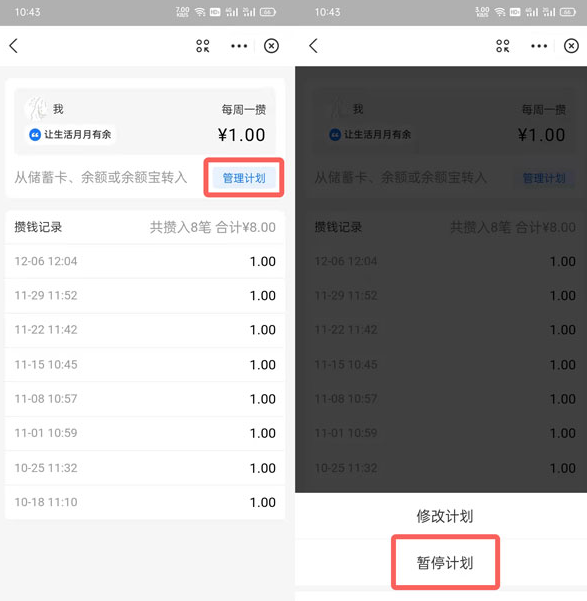587x601 pixels.
Task: Select 修改计划 in the bottom sheet
Action: click(445, 516)
